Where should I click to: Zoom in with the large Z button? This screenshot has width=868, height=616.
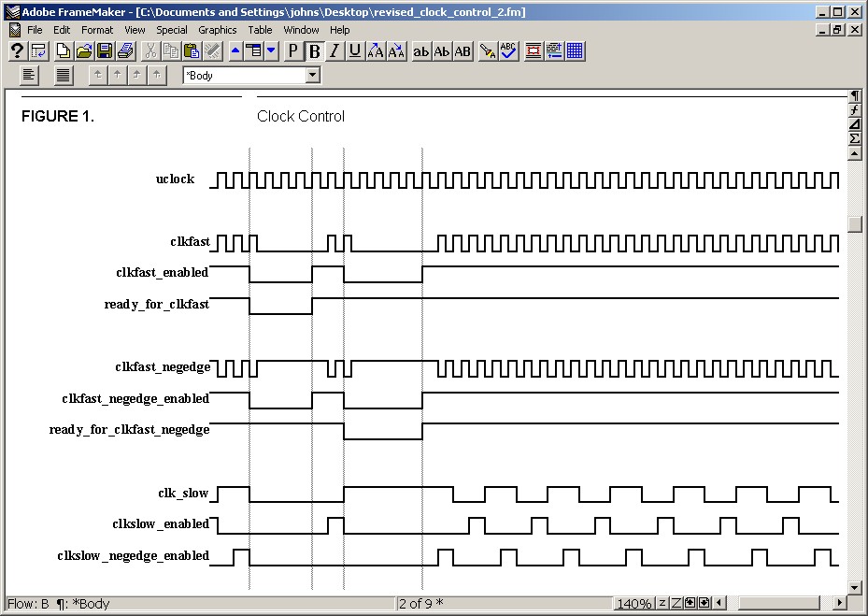point(676,603)
